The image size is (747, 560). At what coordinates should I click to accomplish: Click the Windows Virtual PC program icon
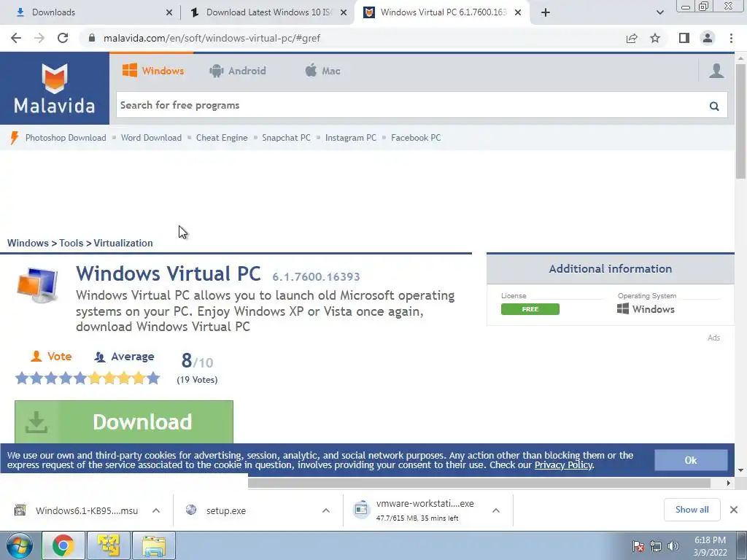tap(38, 285)
